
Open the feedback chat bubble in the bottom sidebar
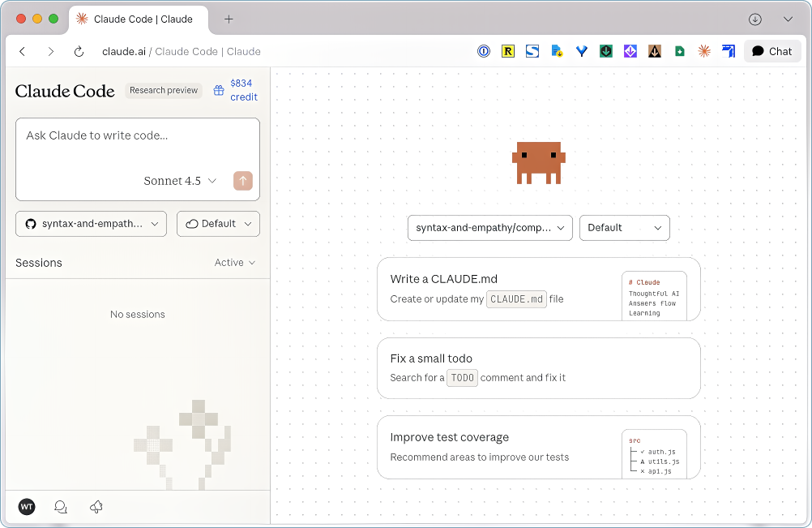pos(61,507)
